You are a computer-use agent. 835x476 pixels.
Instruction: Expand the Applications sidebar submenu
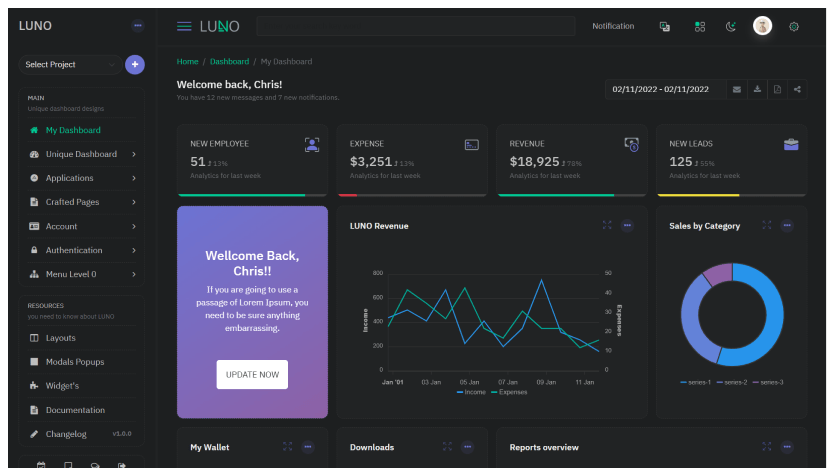(x=78, y=178)
